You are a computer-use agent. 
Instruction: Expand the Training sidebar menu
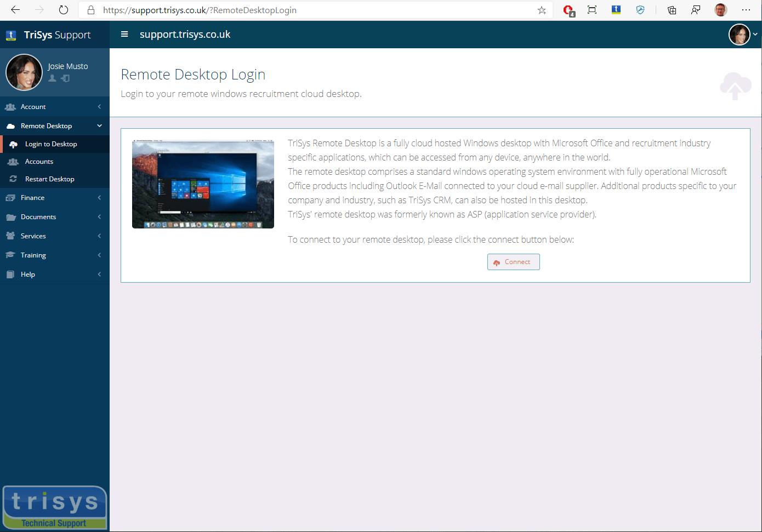(x=55, y=255)
